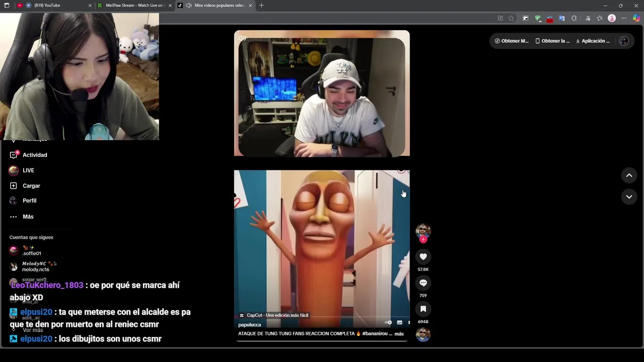
Task: Unmute video using the speaker icon
Action: 243,38
